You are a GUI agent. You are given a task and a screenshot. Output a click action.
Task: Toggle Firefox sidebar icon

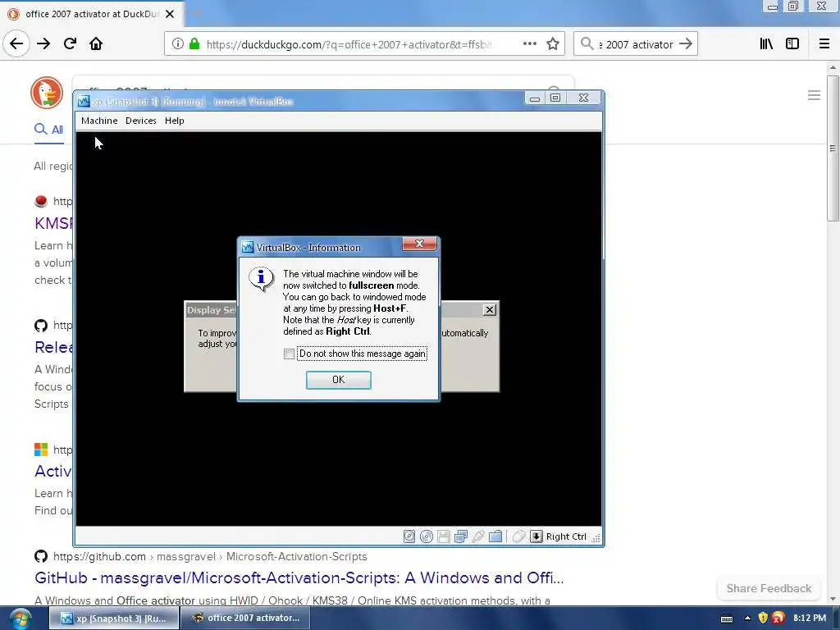[x=792, y=44]
